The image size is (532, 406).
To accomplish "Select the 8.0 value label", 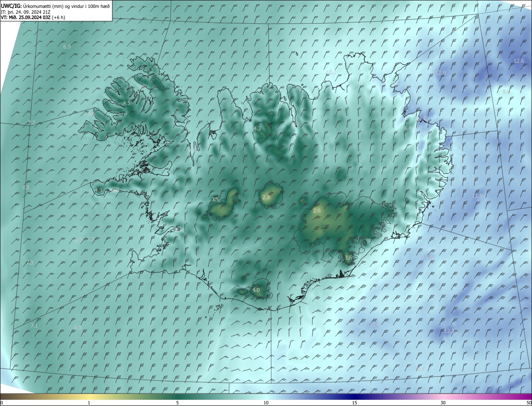I will [x=77, y=328].
